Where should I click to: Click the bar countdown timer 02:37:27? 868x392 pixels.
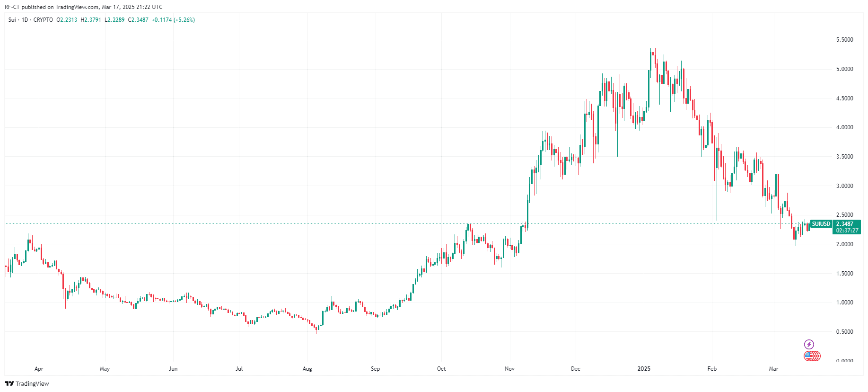click(x=847, y=231)
